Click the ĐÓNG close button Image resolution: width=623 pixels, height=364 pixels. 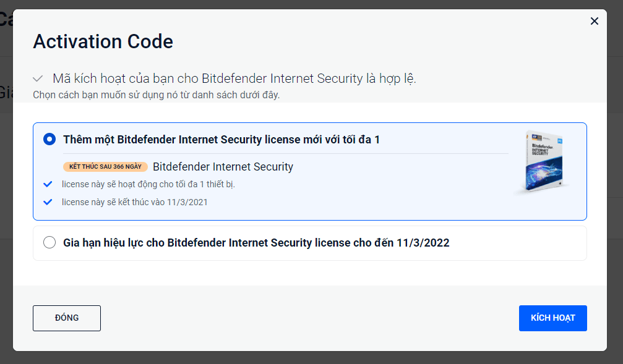[x=67, y=318]
